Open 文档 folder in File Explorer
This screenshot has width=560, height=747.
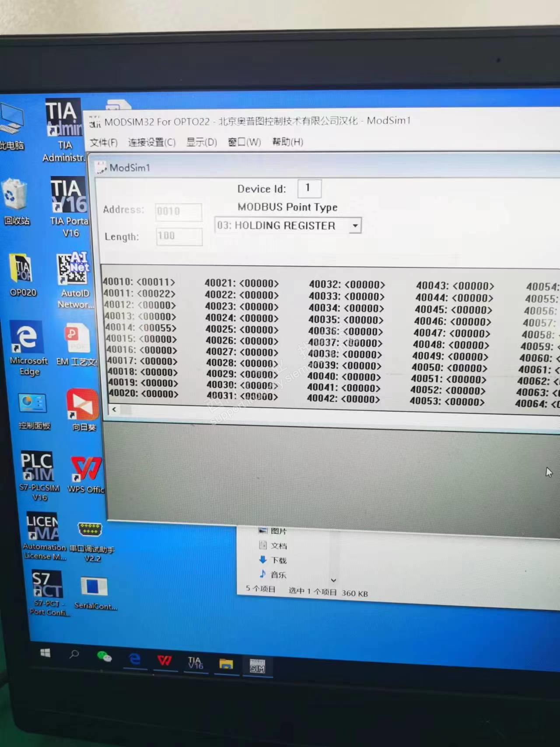coord(273,546)
